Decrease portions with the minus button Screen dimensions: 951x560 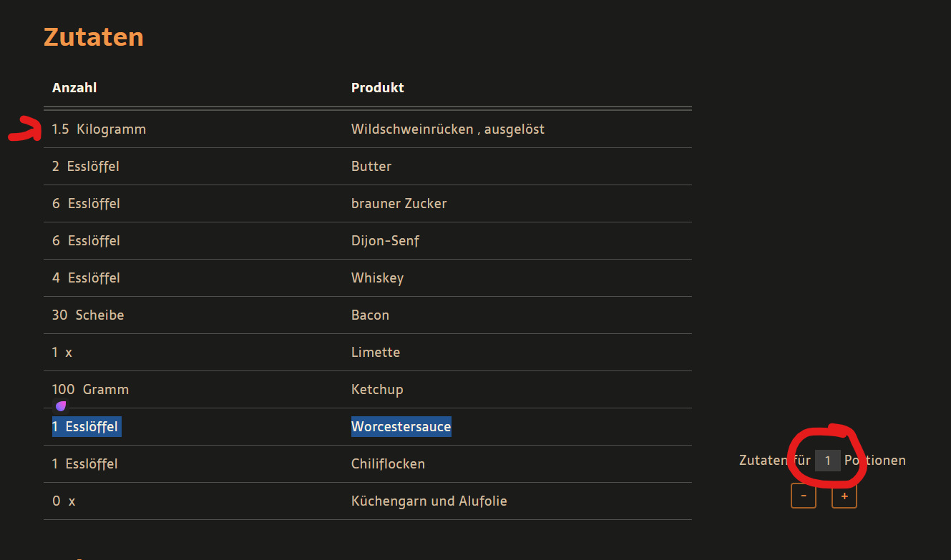click(804, 496)
